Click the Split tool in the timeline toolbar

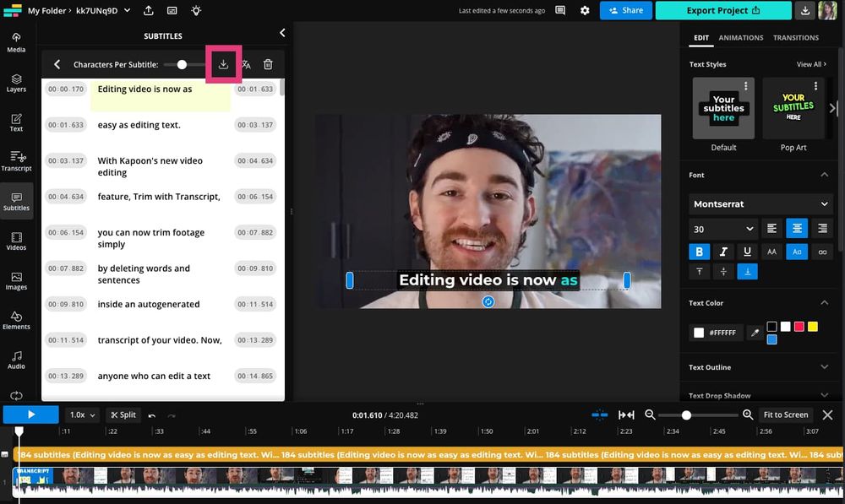point(123,415)
